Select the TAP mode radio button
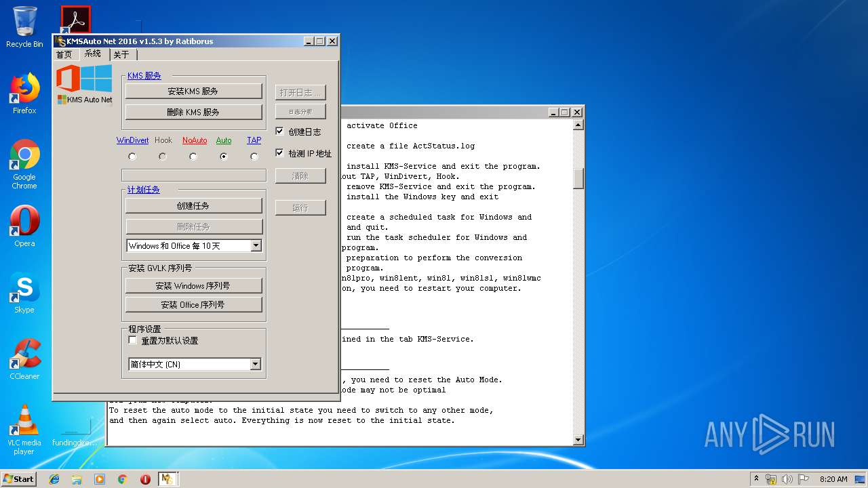868x488 pixels. click(254, 157)
